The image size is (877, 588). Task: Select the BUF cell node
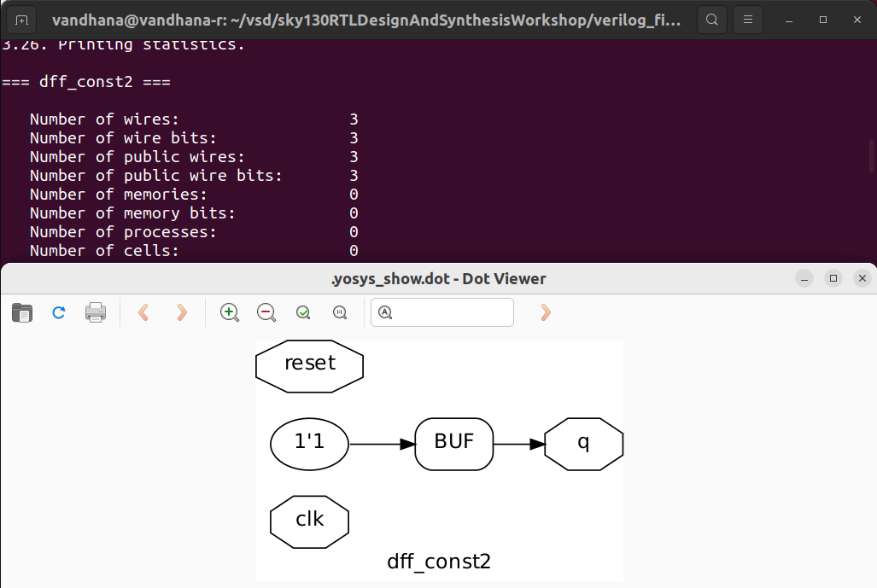453,444
